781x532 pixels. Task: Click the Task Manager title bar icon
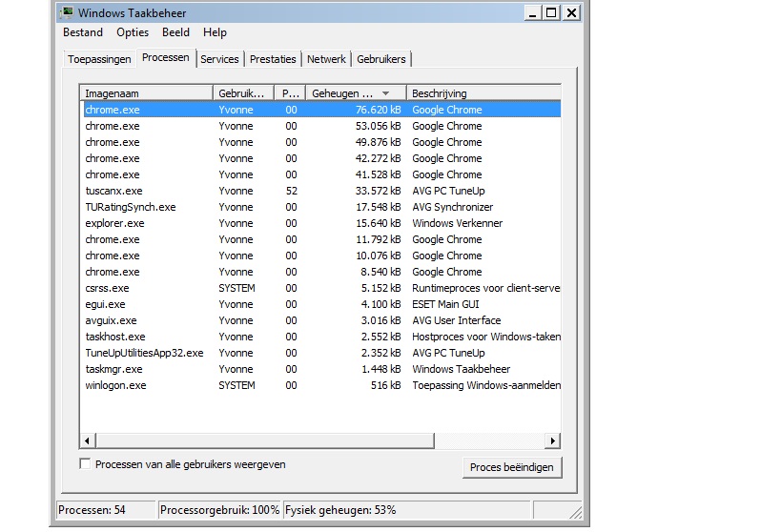point(67,12)
